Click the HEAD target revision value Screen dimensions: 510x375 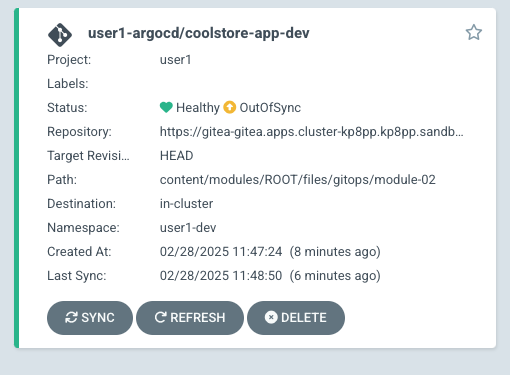click(x=177, y=156)
